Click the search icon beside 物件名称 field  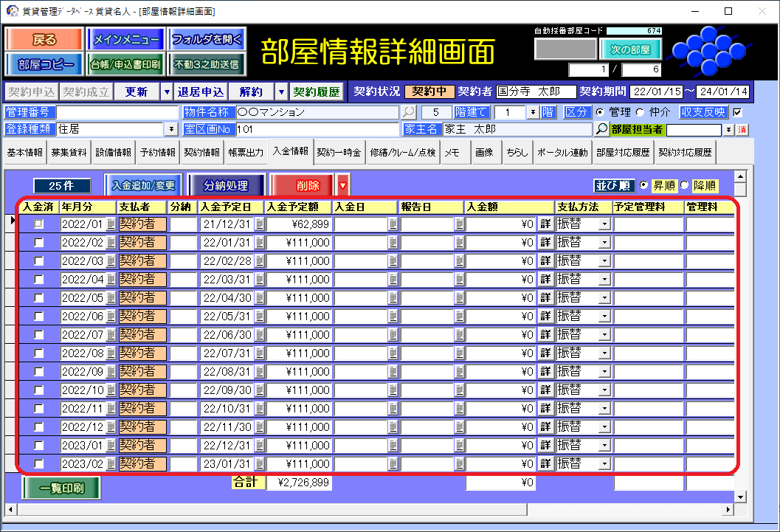pyautogui.click(x=408, y=112)
